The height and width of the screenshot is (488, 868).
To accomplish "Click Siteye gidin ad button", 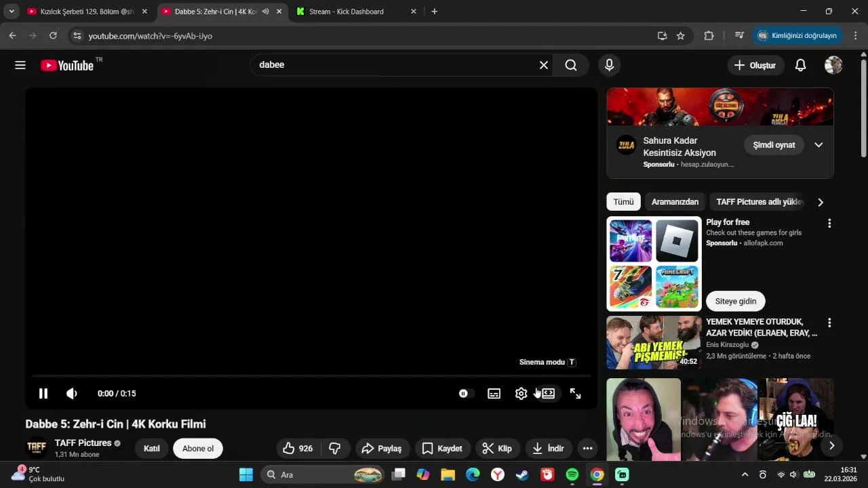I will coord(735,301).
